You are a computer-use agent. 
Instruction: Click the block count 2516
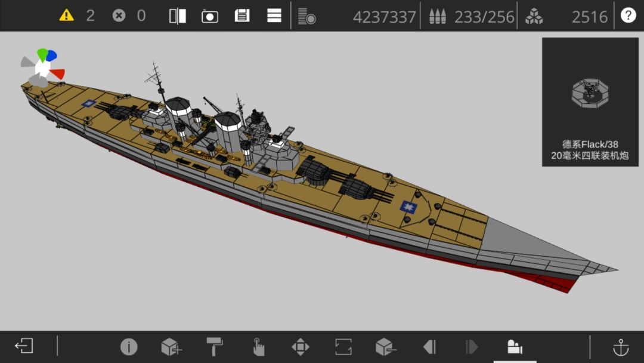click(589, 17)
